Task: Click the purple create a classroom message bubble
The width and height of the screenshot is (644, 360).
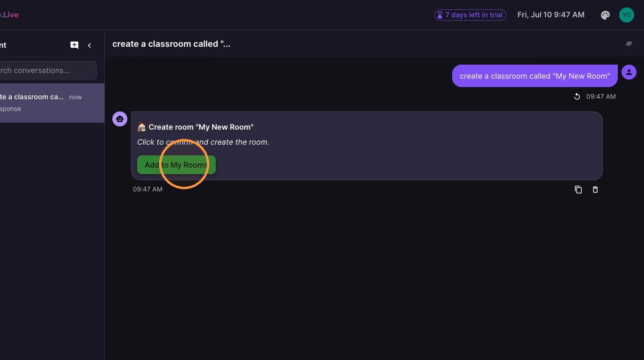Action: (x=535, y=76)
